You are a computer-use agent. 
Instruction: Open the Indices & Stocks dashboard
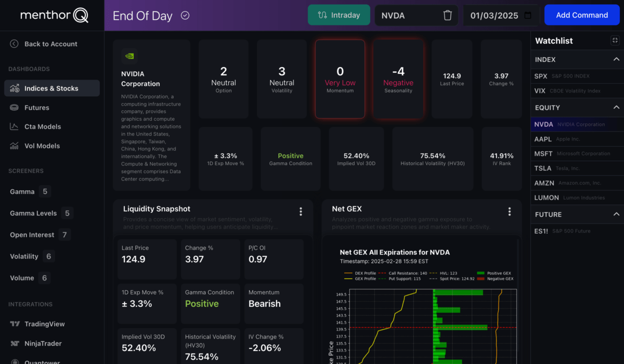(52, 88)
